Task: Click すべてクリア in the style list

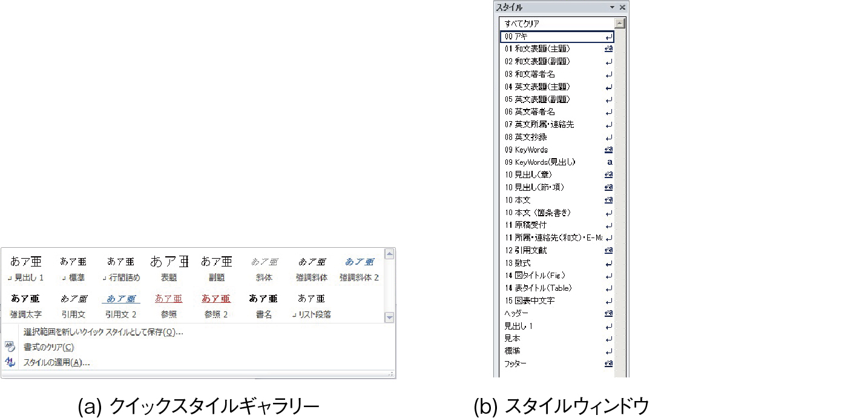Action: 557,24
